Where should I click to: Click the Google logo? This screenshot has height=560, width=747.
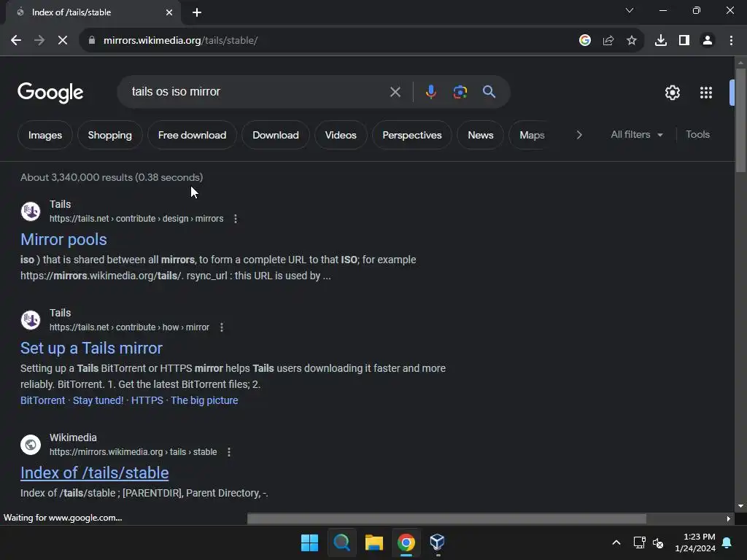click(50, 93)
